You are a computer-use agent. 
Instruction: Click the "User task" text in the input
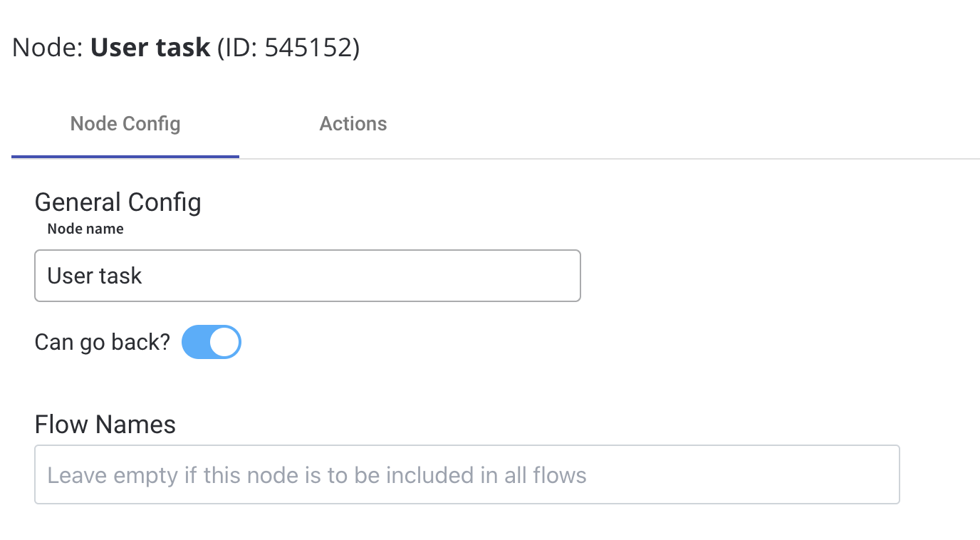[x=95, y=276]
